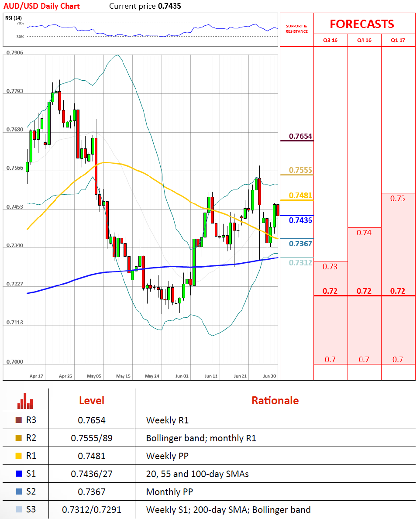
Task: Click the Support & Resistance heading
Action: tap(296, 29)
